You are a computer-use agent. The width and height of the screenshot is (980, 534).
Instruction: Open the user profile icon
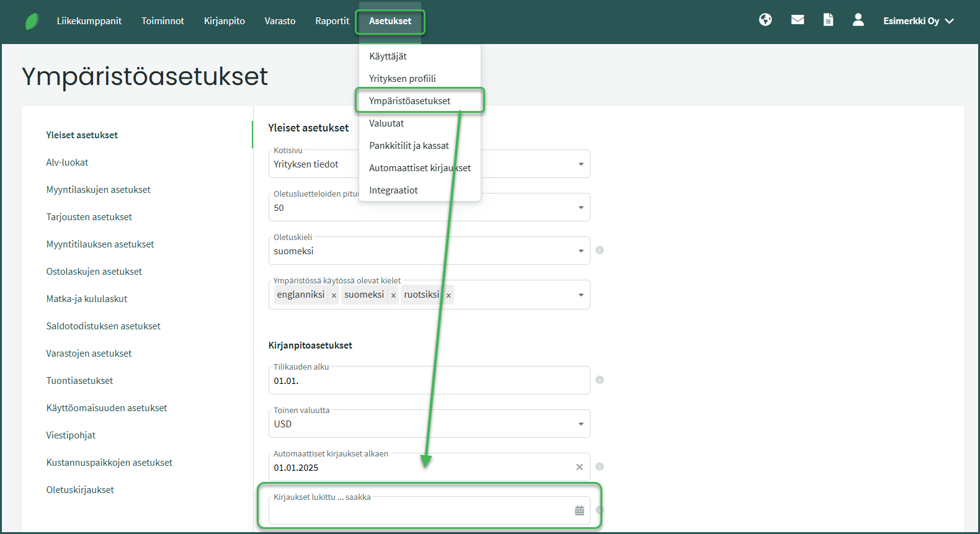(858, 20)
